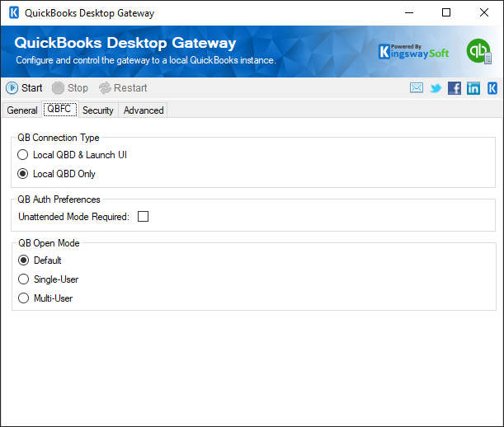Open the KingswaySoft K icon in toolbar

click(492, 88)
